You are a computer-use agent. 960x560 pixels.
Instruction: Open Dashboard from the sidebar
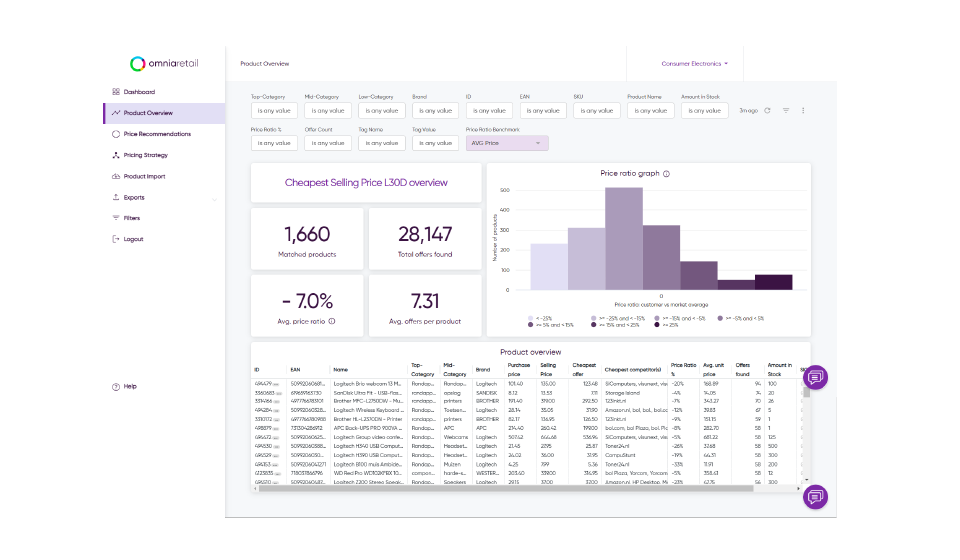(x=139, y=92)
